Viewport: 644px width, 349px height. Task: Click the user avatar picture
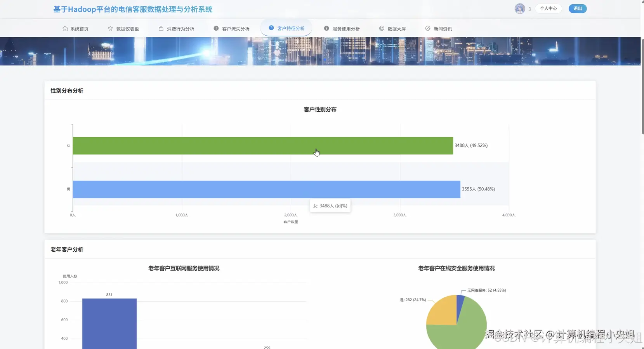(520, 9)
